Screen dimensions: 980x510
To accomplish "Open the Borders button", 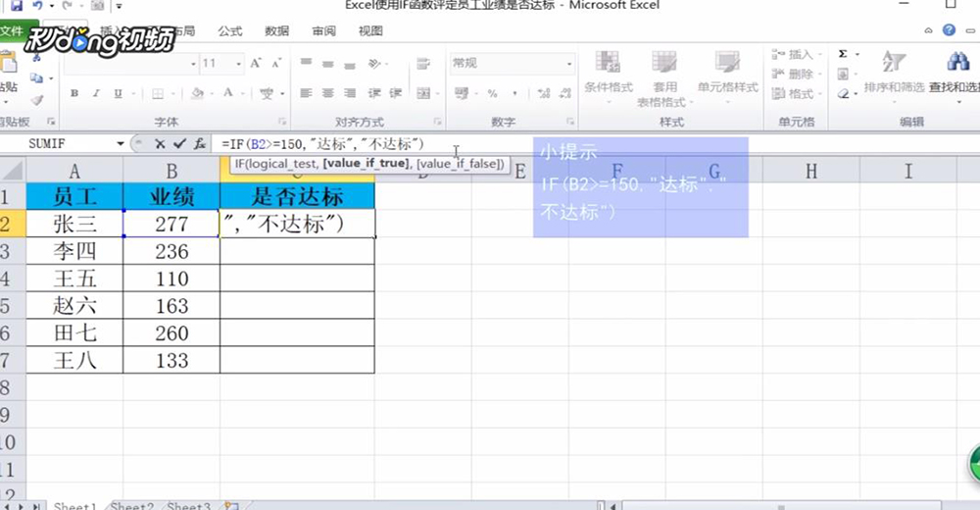I will (x=158, y=93).
